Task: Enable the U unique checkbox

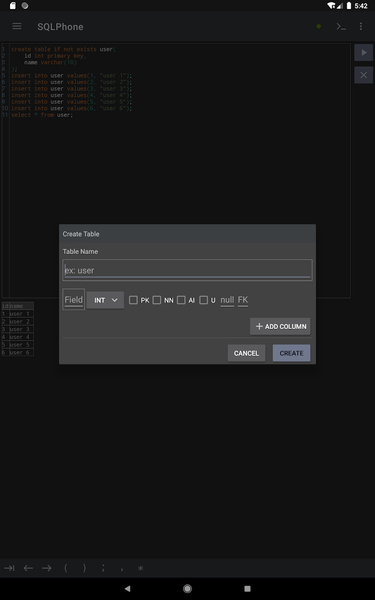Action: click(204, 300)
